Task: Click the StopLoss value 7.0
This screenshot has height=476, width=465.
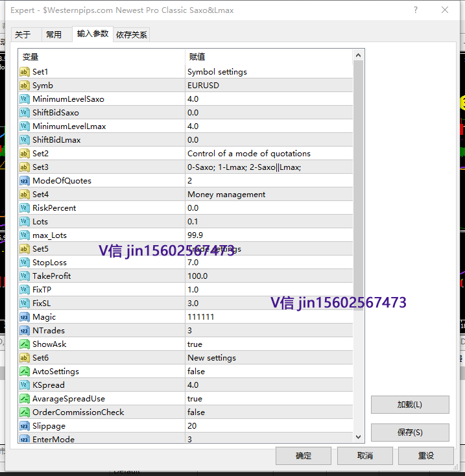Action: 193,263
